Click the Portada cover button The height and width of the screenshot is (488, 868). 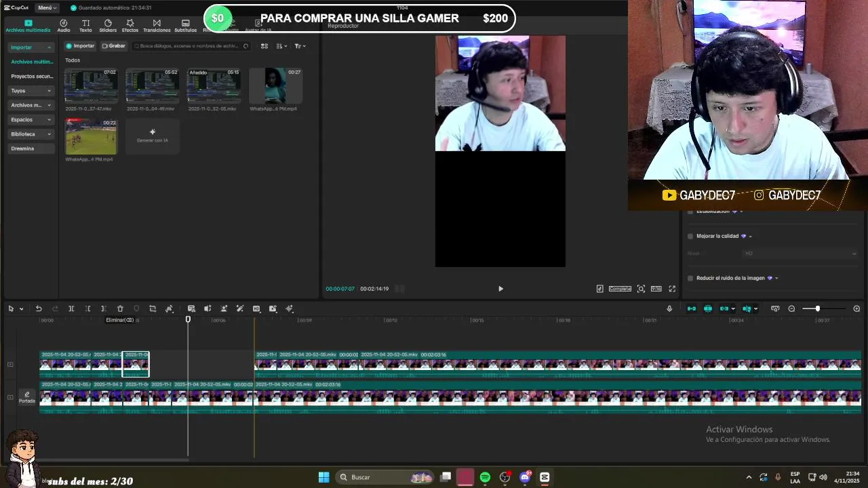pos(27,397)
